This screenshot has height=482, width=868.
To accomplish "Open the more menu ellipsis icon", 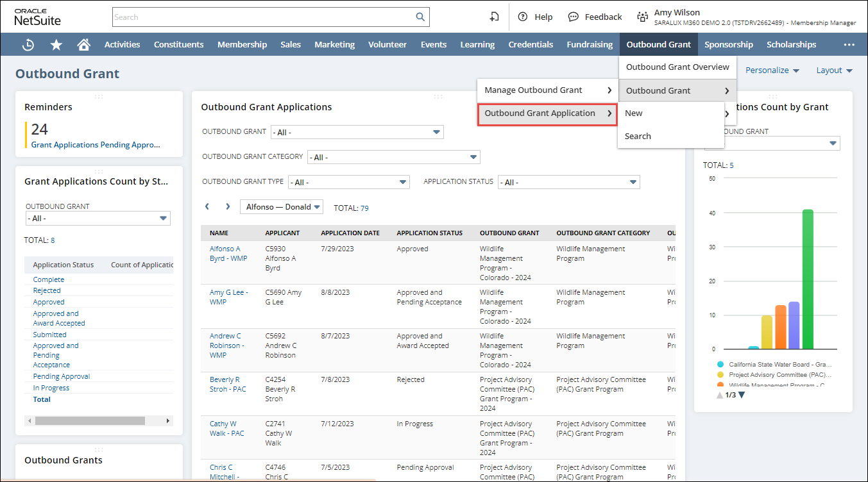I will point(849,45).
